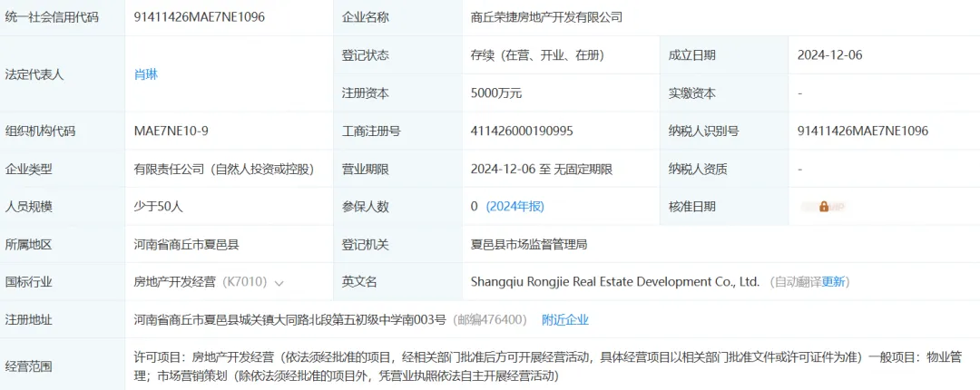This screenshot has width=980, height=390.
Task: Click status 存续（在营、开业、在册）
Action: [537, 55]
